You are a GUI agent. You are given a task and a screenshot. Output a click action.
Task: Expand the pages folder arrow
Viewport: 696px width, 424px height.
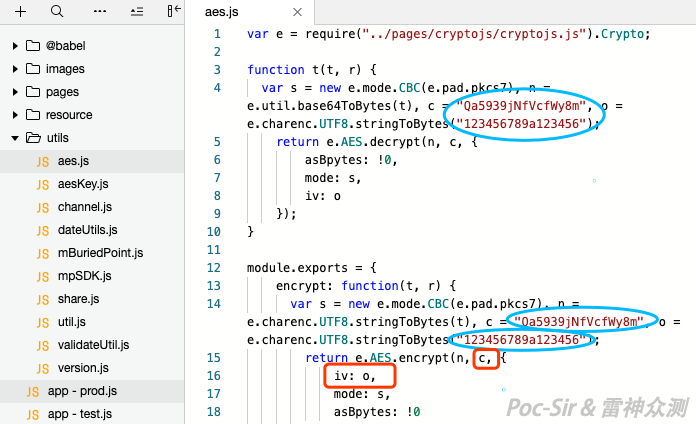click(x=15, y=92)
